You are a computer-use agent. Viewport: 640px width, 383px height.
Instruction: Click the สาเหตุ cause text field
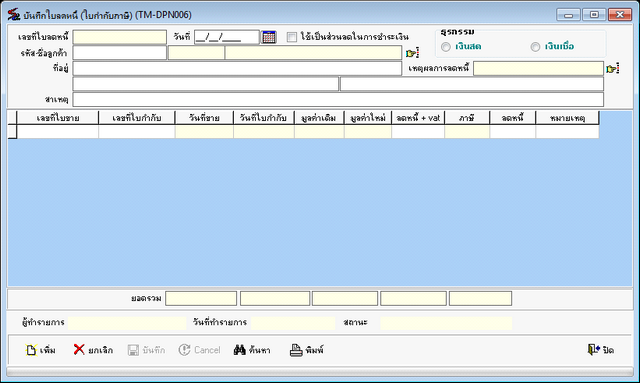pos(338,99)
